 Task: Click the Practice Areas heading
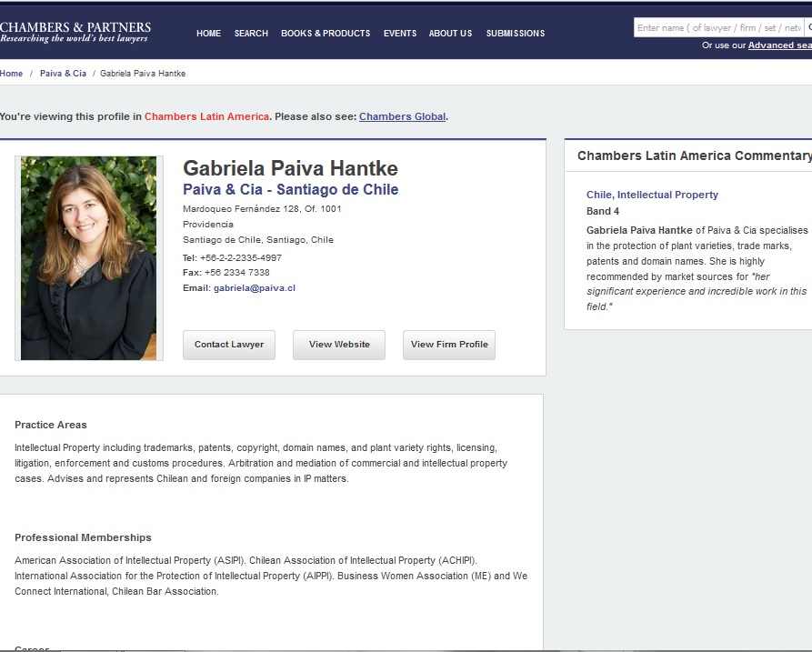click(x=51, y=425)
